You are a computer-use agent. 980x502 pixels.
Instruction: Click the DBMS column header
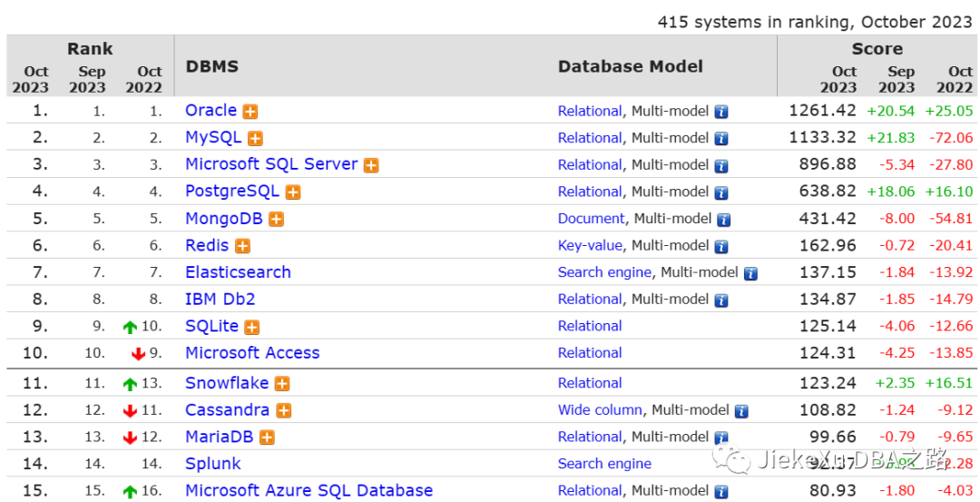pos(212,66)
